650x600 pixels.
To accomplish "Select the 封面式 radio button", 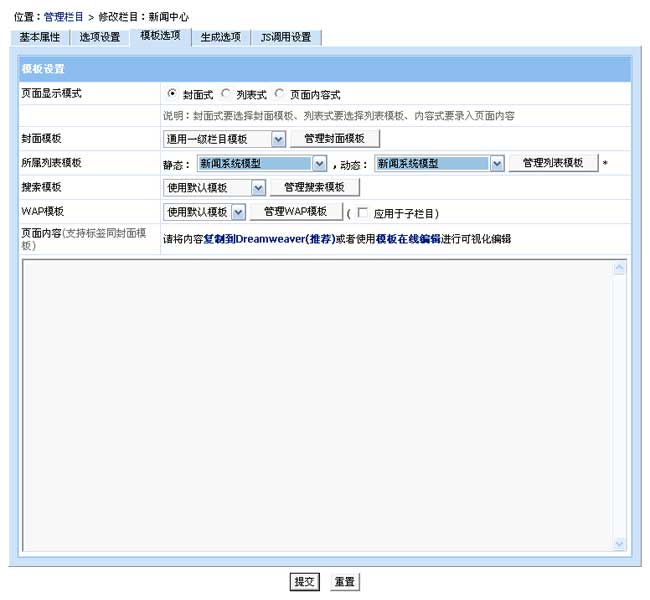I will 173,95.
